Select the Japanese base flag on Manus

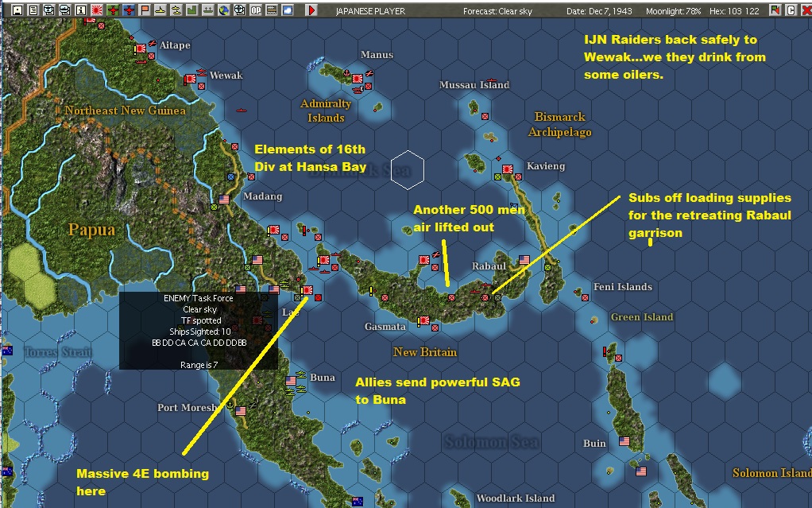(358, 79)
